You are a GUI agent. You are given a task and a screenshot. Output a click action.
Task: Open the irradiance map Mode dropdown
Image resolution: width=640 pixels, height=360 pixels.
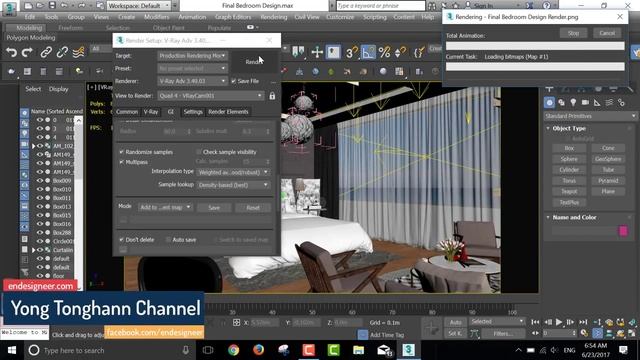click(x=165, y=207)
